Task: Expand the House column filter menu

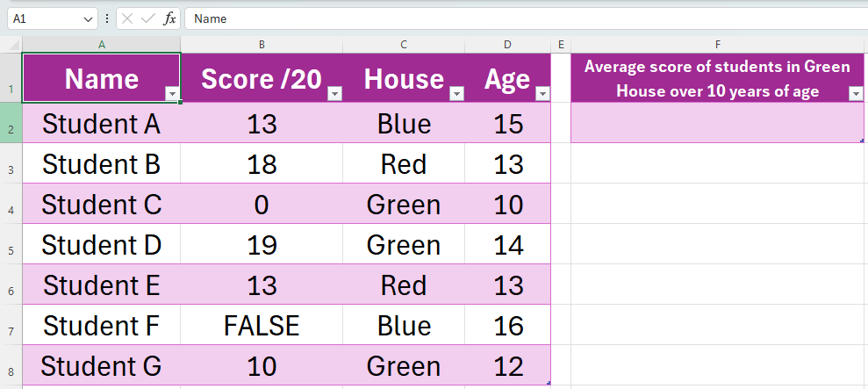Action: [x=456, y=94]
